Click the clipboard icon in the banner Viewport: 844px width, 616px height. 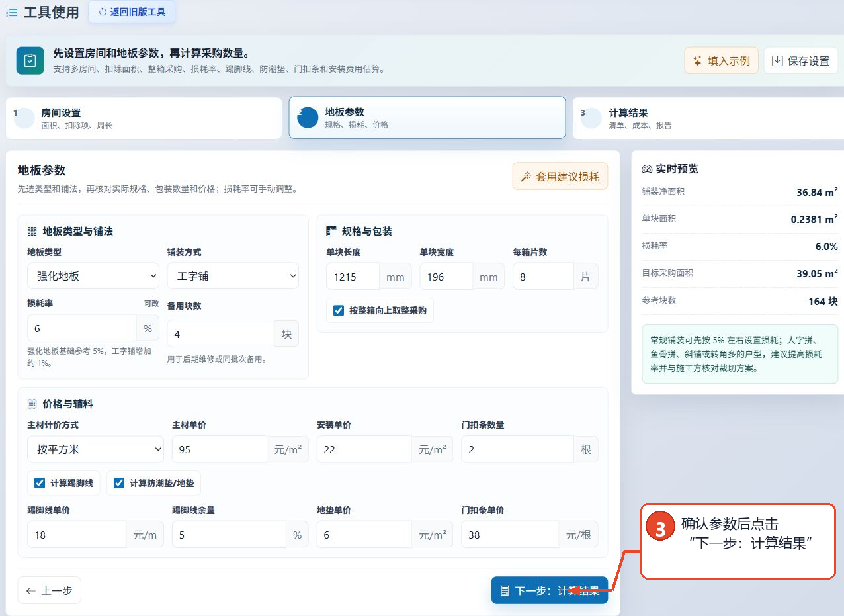point(30,60)
